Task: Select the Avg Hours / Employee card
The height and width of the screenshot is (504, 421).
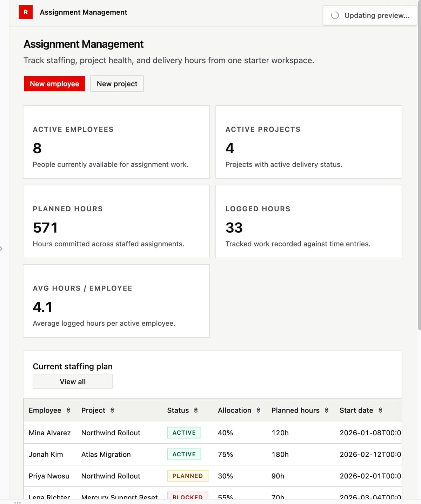Action: coord(116,301)
